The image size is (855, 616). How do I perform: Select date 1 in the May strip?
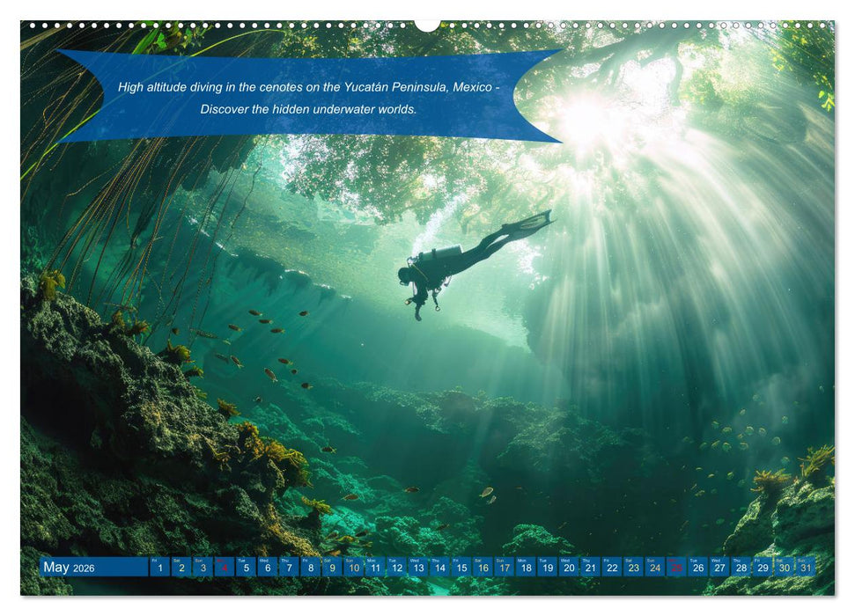[159, 568]
